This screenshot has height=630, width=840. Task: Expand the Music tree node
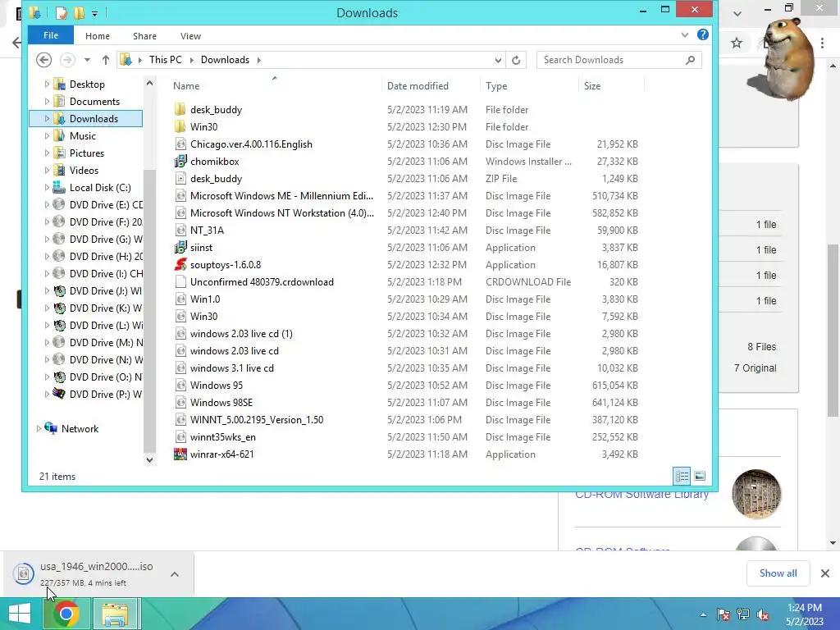pyautogui.click(x=47, y=136)
